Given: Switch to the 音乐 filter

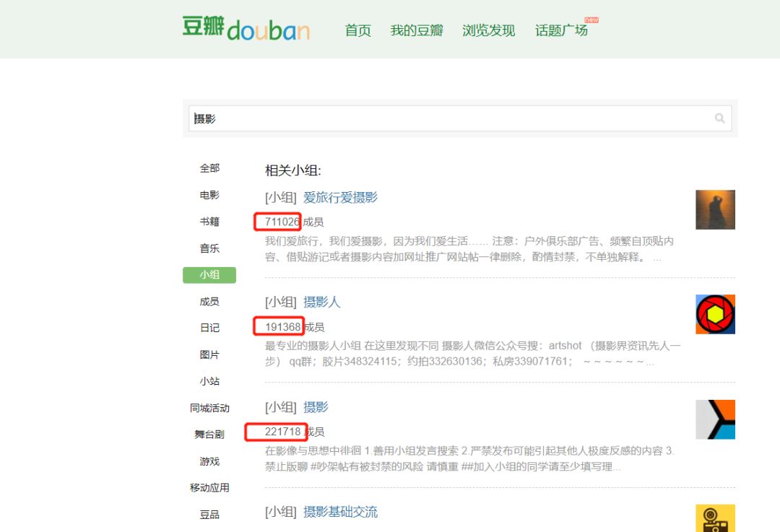Looking at the screenshot, I should [x=209, y=248].
